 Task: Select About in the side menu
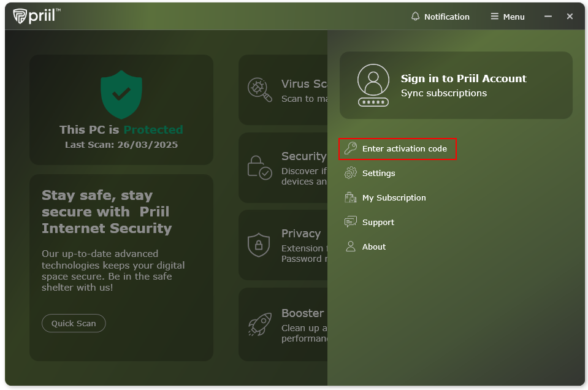(373, 247)
